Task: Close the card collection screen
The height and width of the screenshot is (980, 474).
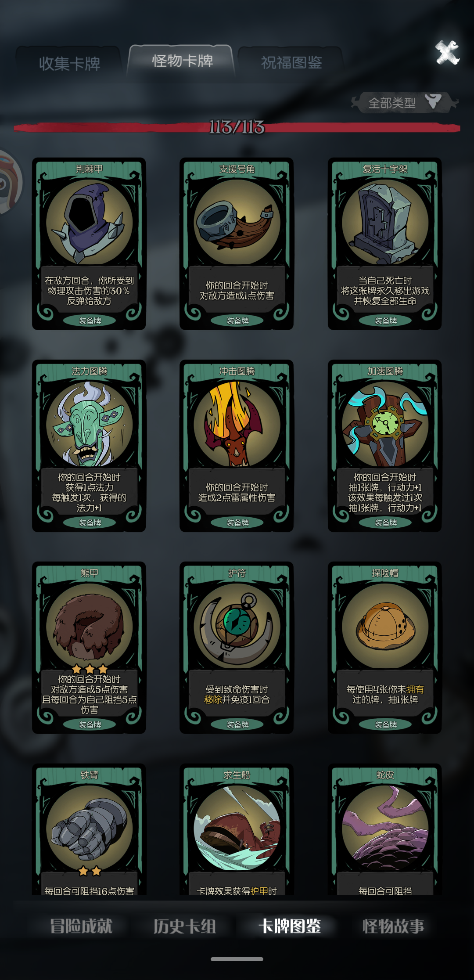Action: pyautogui.click(x=447, y=53)
